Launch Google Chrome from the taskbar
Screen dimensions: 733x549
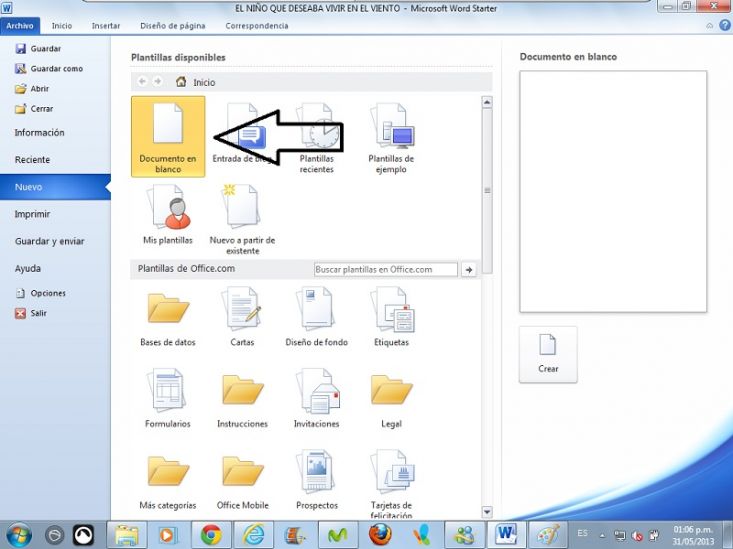(211, 535)
